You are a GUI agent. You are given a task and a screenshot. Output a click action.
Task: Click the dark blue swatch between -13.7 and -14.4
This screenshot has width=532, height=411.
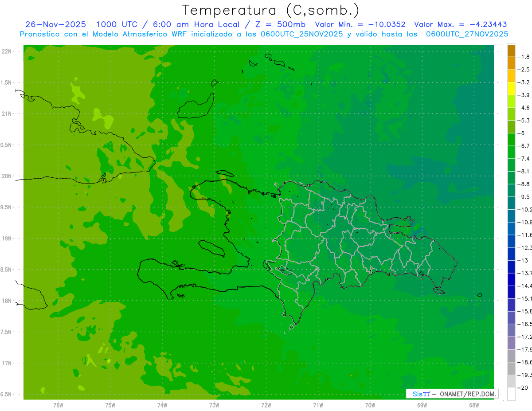(x=511, y=279)
